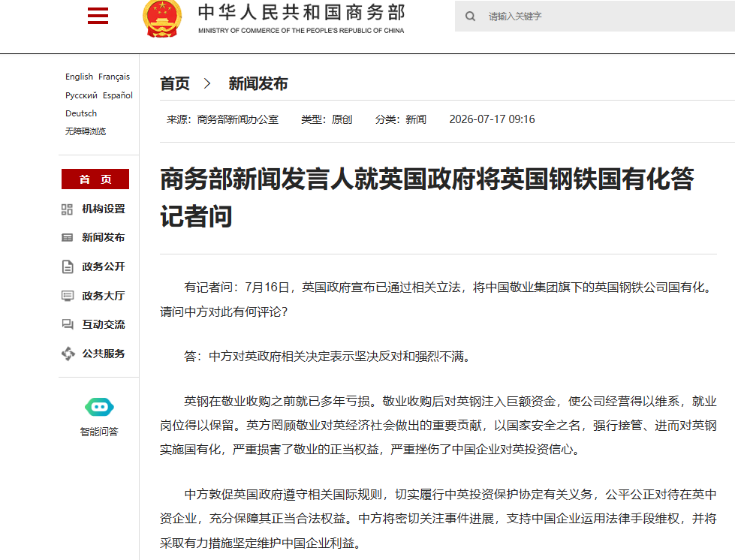Click the date 2026-07-17 09:16
735x560 pixels.
coord(493,119)
